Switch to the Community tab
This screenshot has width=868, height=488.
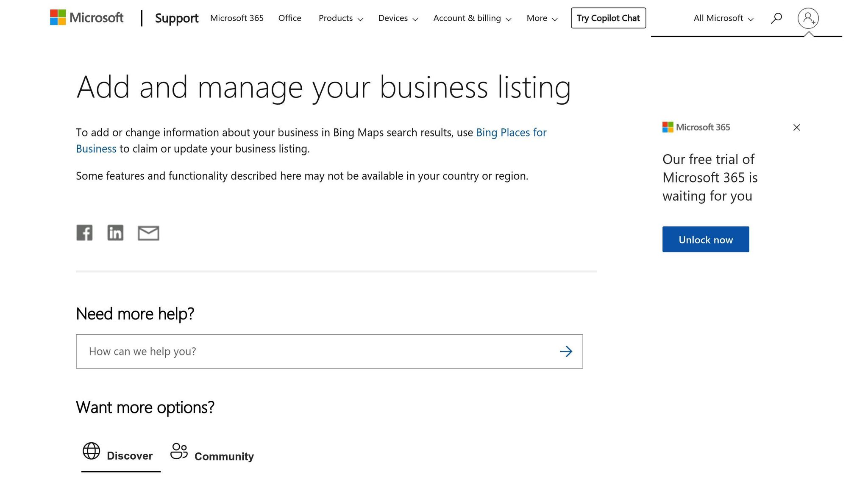(224, 456)
